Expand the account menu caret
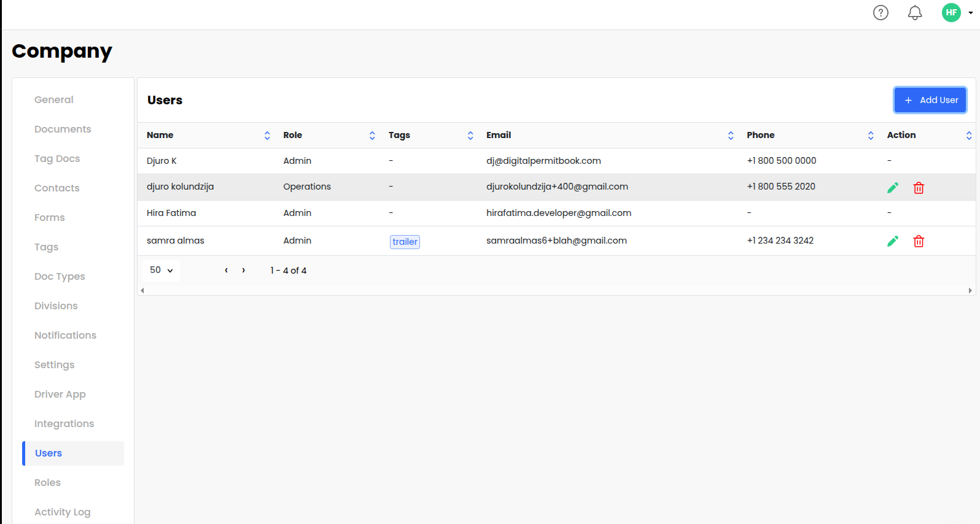 tap(971, 13)
